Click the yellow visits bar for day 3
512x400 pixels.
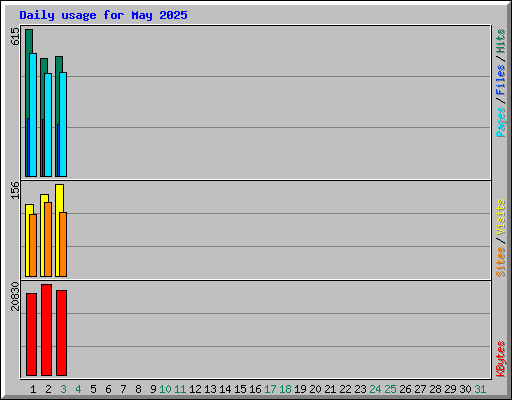point(58,230)
